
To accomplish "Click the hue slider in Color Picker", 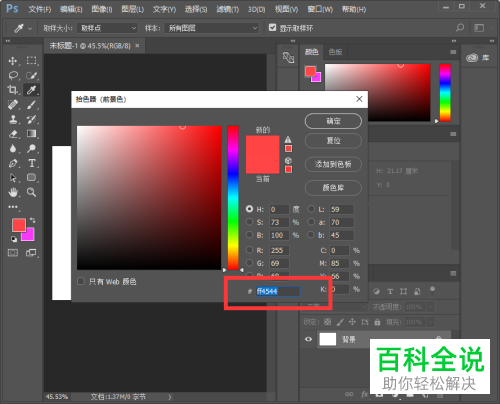I will [233, 197].
